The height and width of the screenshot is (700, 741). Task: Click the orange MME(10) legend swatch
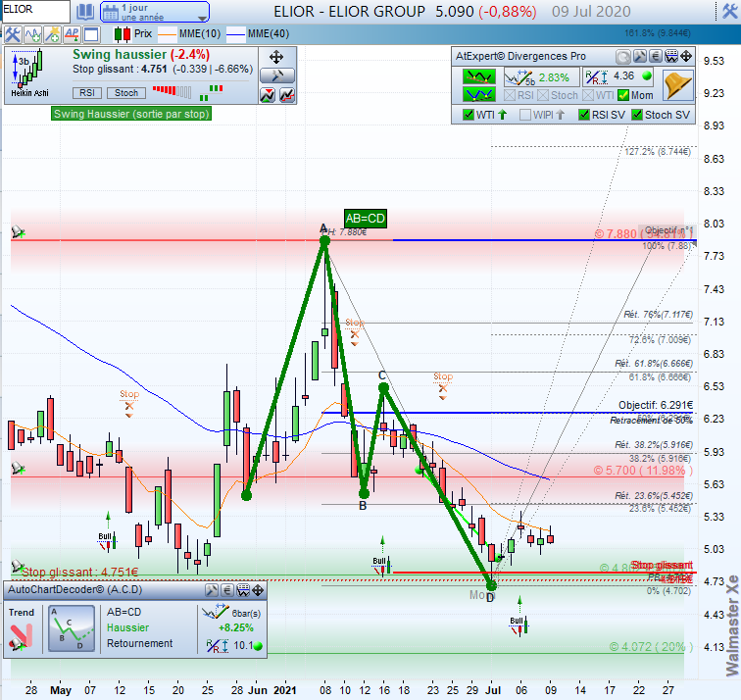click(x=168, y=34)
